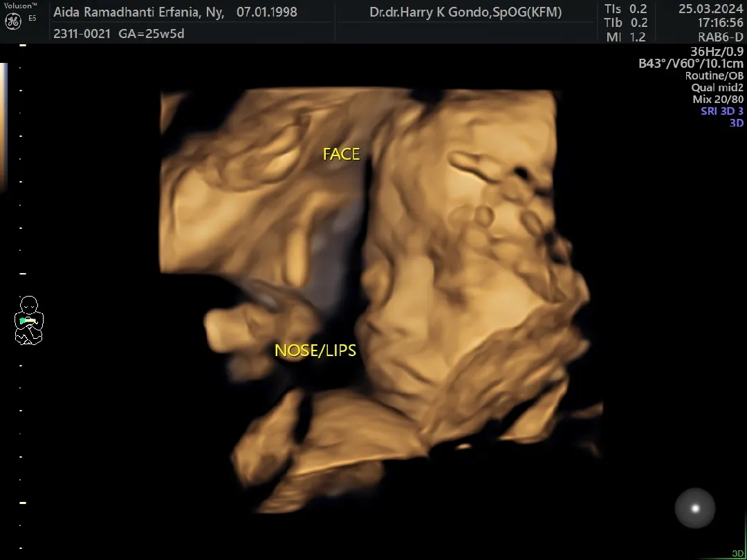This screenshot has height=560, width=747.
Task: Click the green 3D indicator bottom right
Action: [737, 554]
